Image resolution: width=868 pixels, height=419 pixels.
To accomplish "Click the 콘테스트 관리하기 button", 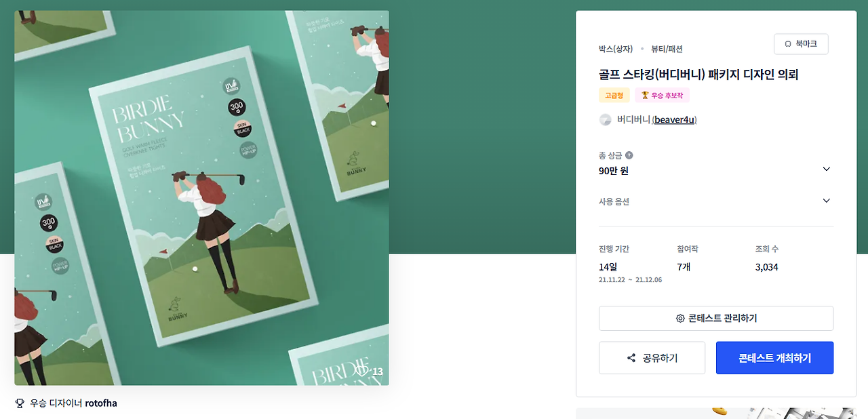I will point(716,319).
